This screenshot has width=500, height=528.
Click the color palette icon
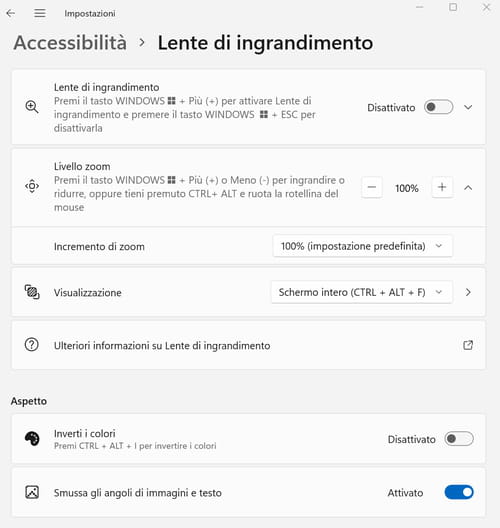(x=32, y=439)
